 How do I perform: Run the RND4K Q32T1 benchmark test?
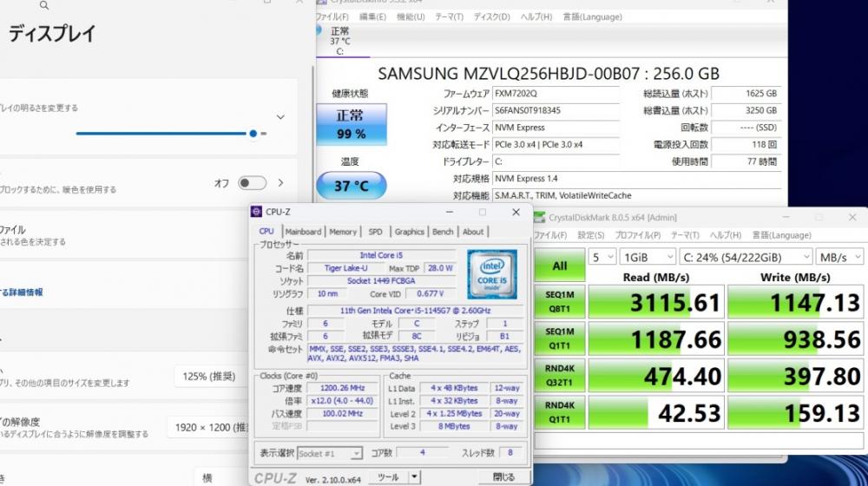point(560,377)
